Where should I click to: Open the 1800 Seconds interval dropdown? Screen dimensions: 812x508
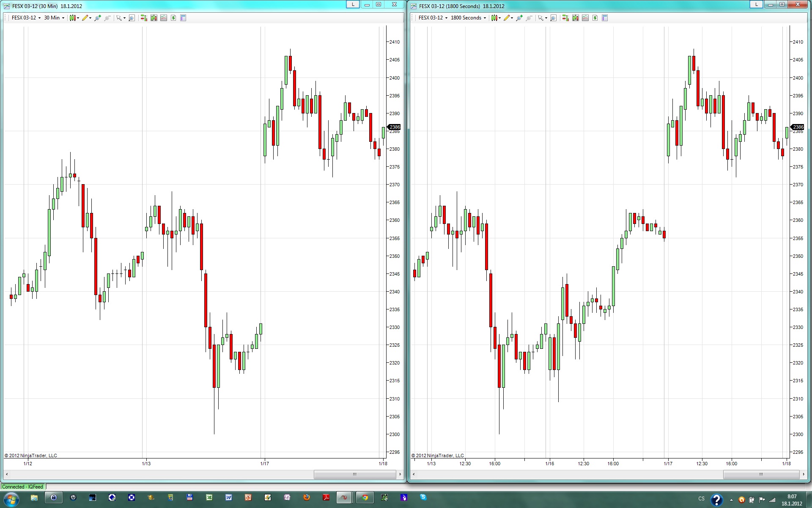pos(468,18)
